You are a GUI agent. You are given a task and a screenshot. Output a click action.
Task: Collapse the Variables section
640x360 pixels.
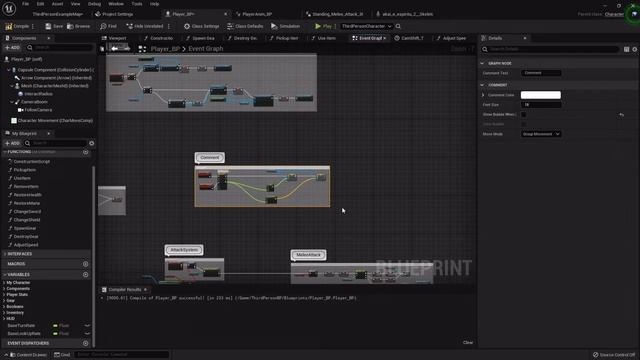[5, 275]
